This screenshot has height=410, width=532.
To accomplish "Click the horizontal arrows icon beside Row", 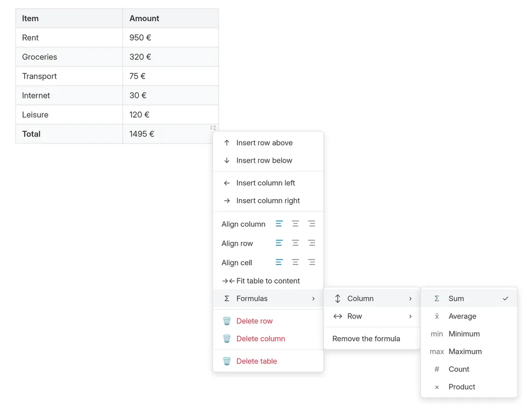I will (338, 316).
